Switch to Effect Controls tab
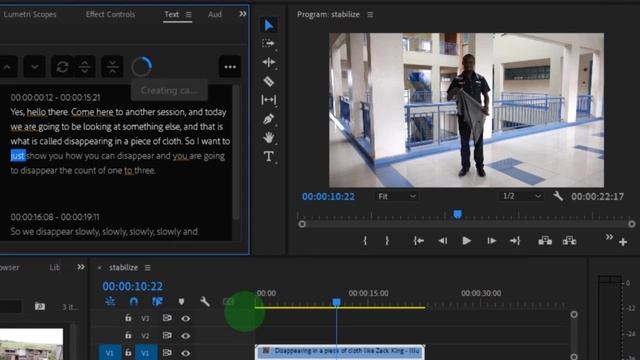 point(110,14)
